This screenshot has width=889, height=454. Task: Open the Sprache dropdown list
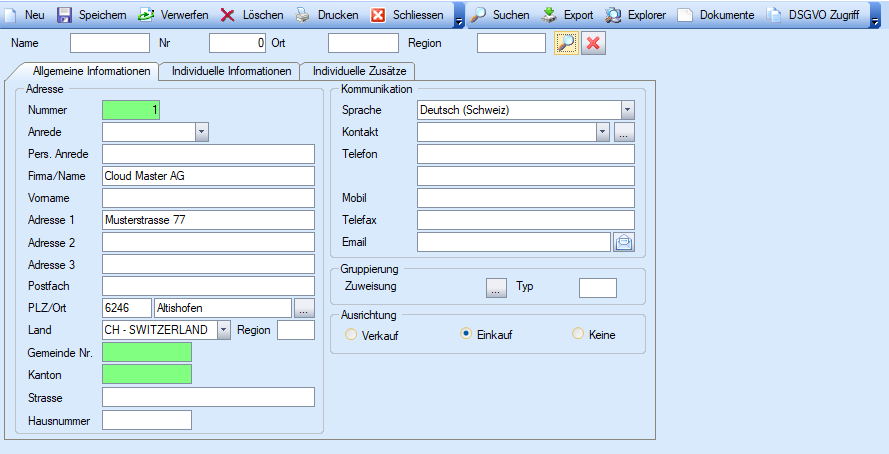[x=627, y=110]
